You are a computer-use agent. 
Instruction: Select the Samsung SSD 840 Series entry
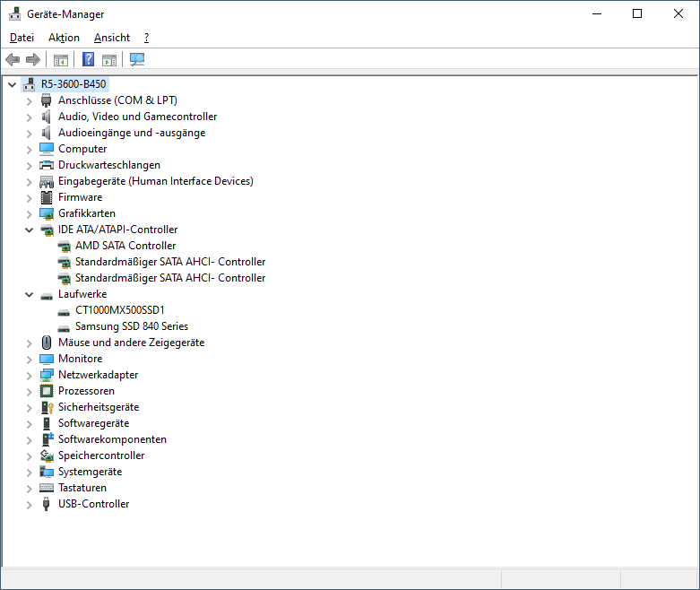tap(132, 326)
